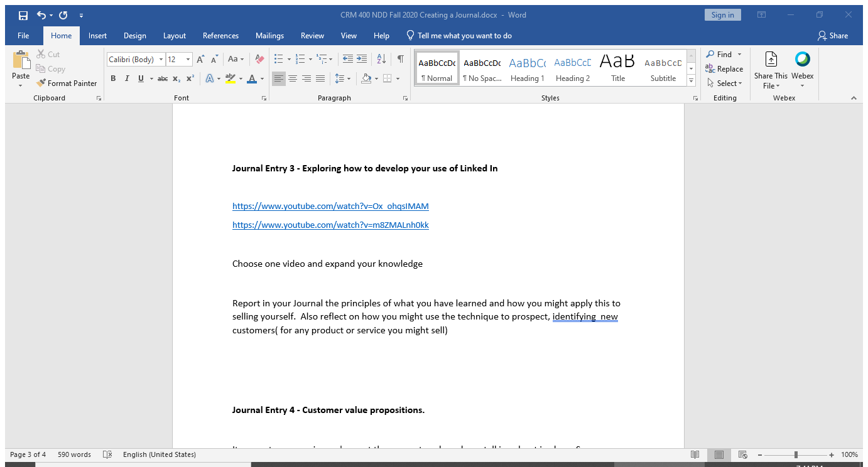
Task: Switch to Web Layout view
Action: (742, 454)
